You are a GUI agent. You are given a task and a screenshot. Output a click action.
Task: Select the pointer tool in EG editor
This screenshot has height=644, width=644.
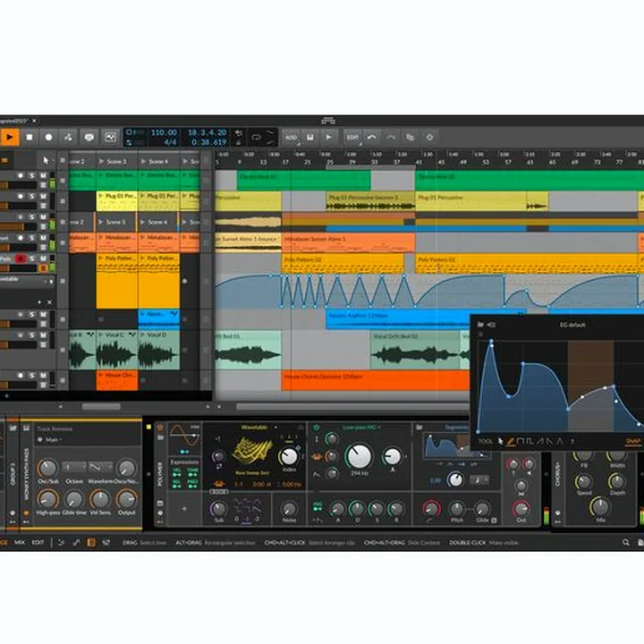pos(501,442)
